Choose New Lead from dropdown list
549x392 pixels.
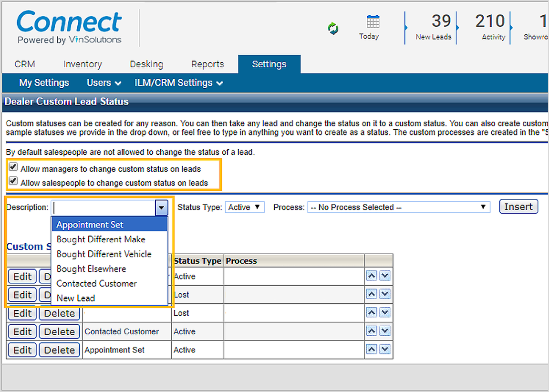point(109,298)
